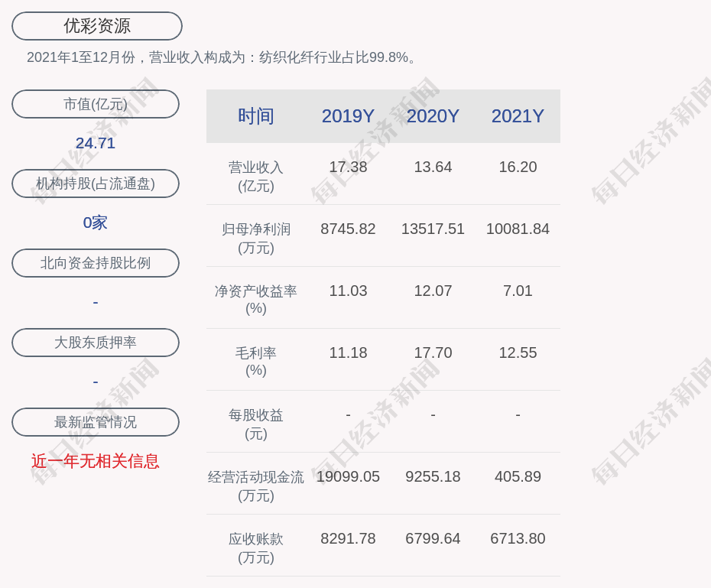Click ROE value 11.03

(348, 291)
